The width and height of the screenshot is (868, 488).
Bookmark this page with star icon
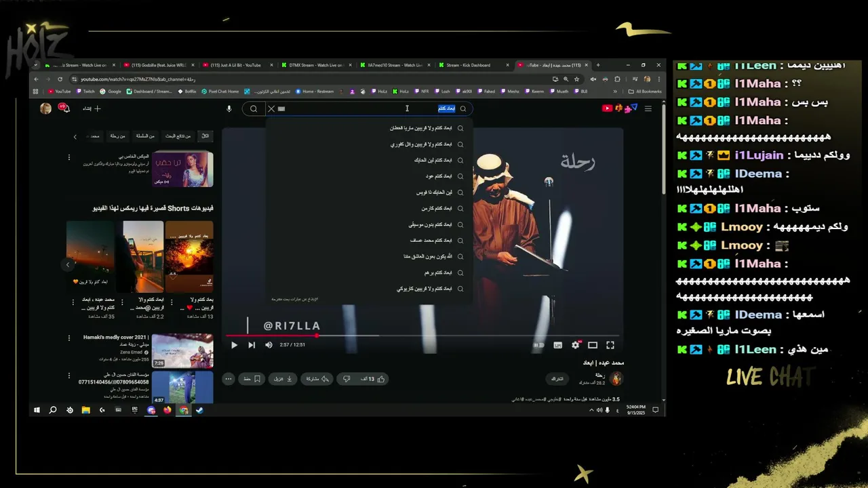click(x=576, y=79)
